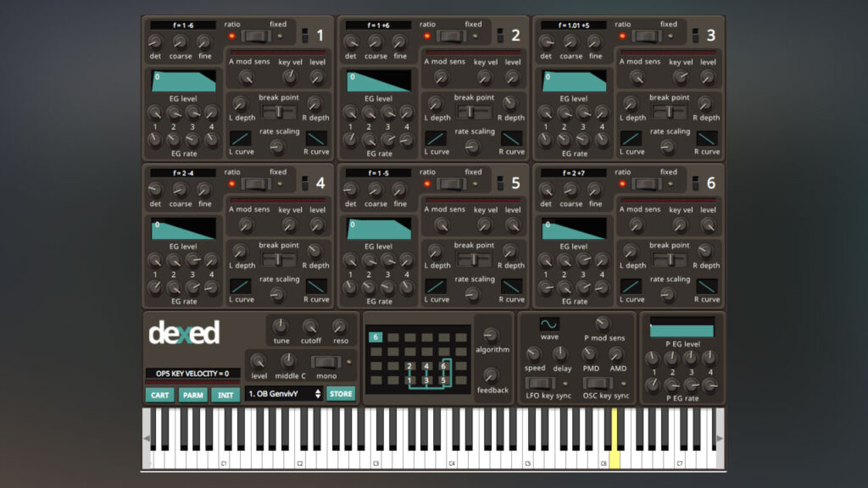Image resolution: width=868 pixels, height=488 pixels.
Task: Click the LFO sine wave display
Action: click(x=548, y=323)
